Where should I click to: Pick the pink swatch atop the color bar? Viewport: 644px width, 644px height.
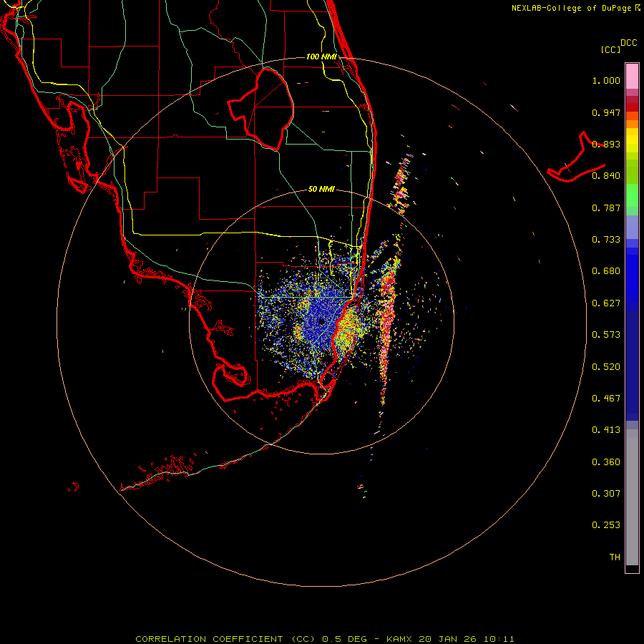point(632,76)
